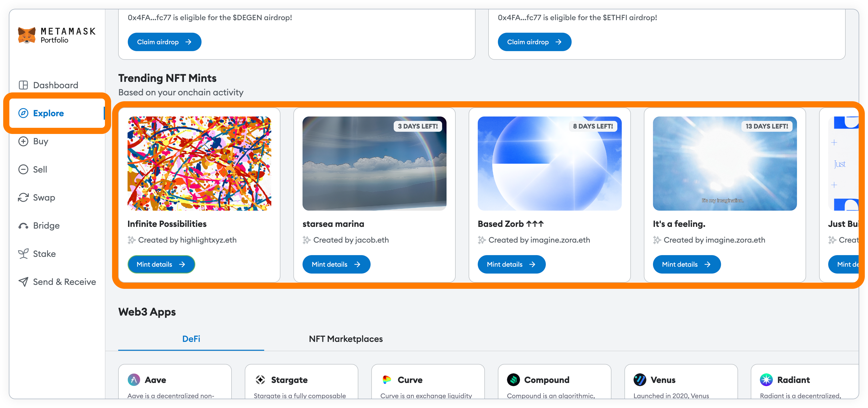Screen dimensions: 868x408
Task: Claim the $ETHFI airdrop
Action: [x=535, y=42]
